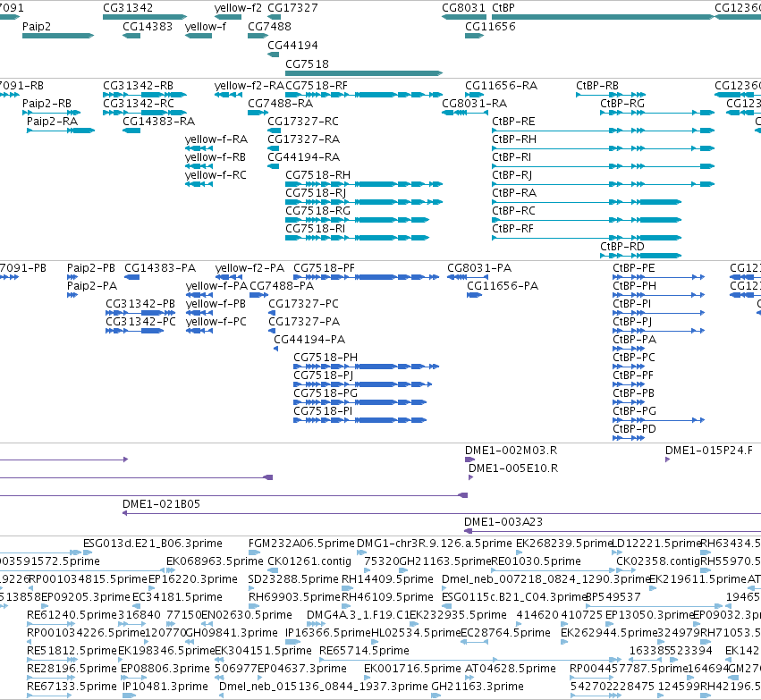761x700 pixels.
Task: Select transcript CG31342-RB
Action: [x=145, y=95]
